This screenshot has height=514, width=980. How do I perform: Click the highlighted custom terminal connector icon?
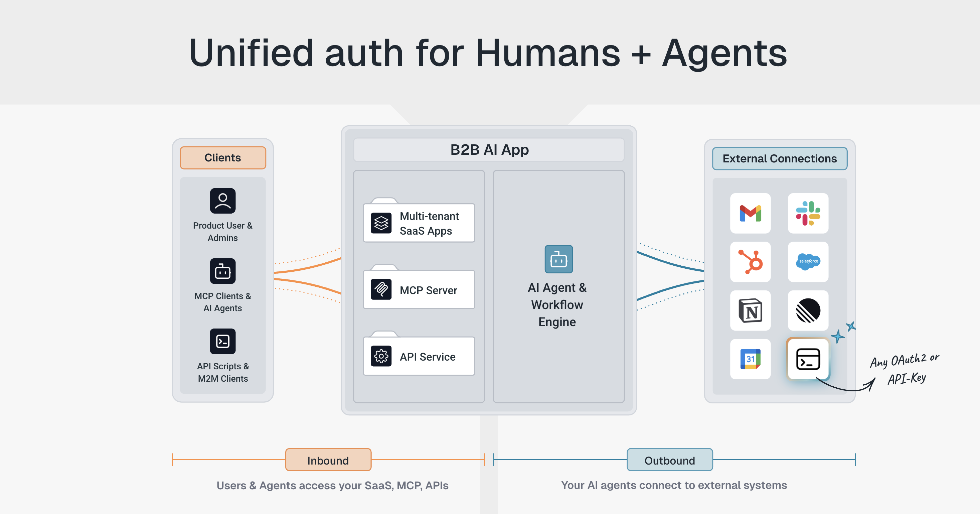coord(808,359)
